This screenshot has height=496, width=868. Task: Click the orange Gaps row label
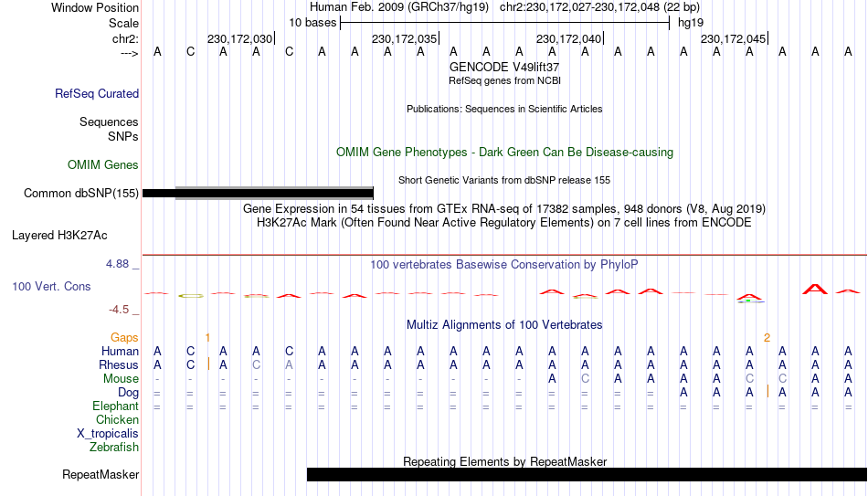pos(124,338)
